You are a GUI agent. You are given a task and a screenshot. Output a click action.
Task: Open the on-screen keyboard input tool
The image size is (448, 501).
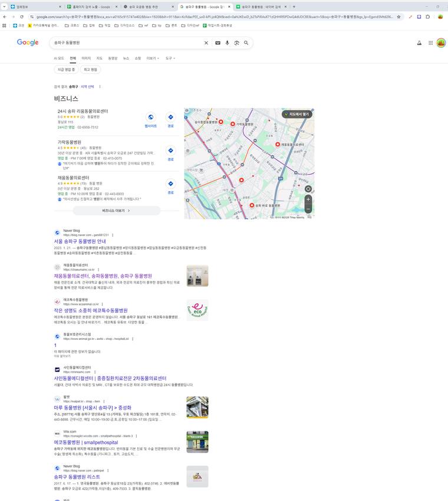tap(218, 43)
